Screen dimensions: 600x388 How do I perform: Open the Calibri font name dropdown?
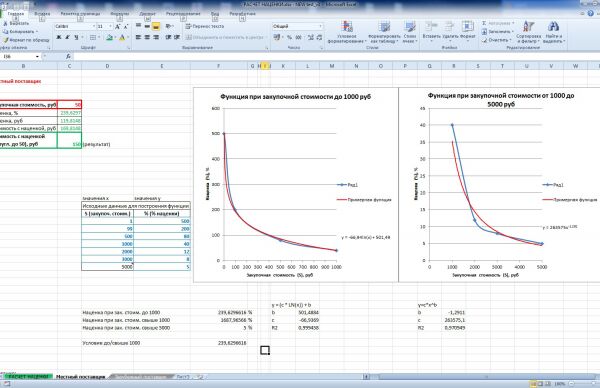(x=94, y=26)
